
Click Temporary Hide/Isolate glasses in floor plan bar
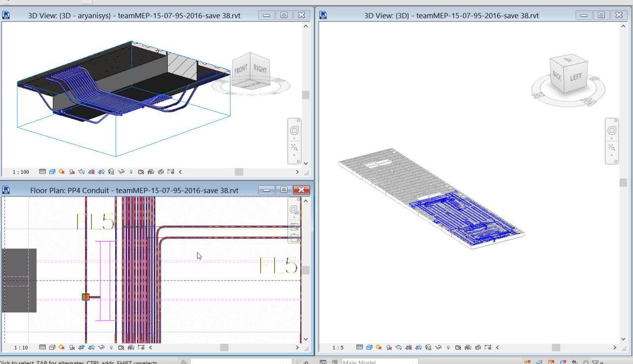pos(101,347)
